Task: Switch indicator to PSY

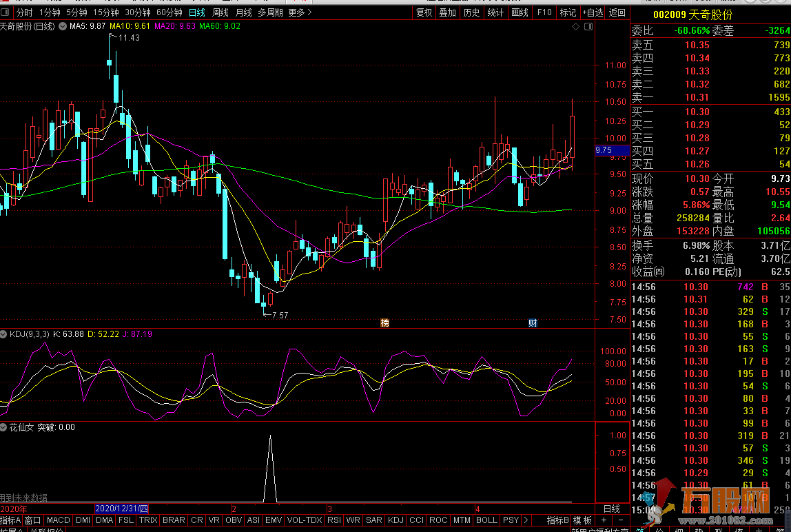Action: click(x=511, y=520)
